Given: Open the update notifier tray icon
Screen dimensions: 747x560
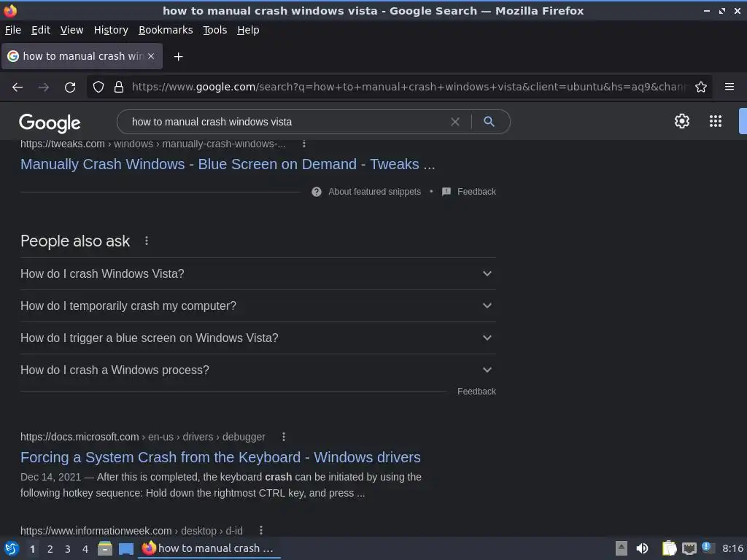Looking at the screenshot, I should (708, 548).
